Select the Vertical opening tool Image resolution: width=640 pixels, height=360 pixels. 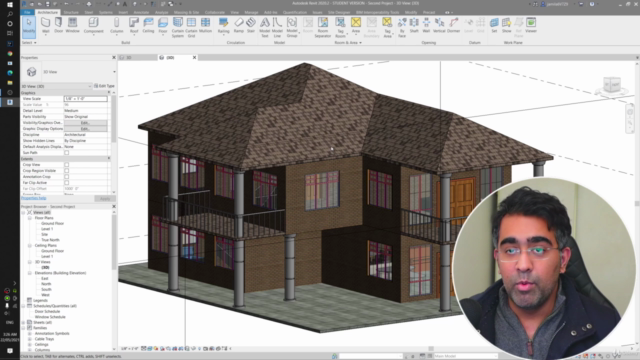click(x=439, y=26)
